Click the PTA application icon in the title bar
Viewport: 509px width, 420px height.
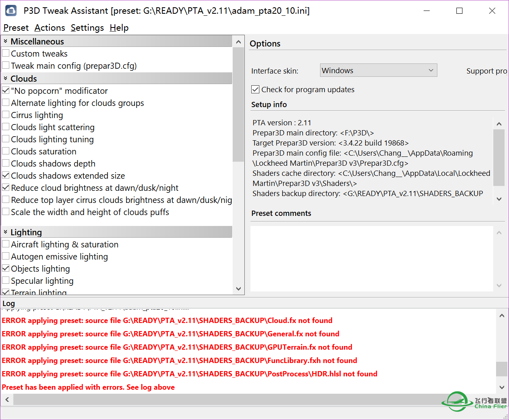(x=11, y=11)
